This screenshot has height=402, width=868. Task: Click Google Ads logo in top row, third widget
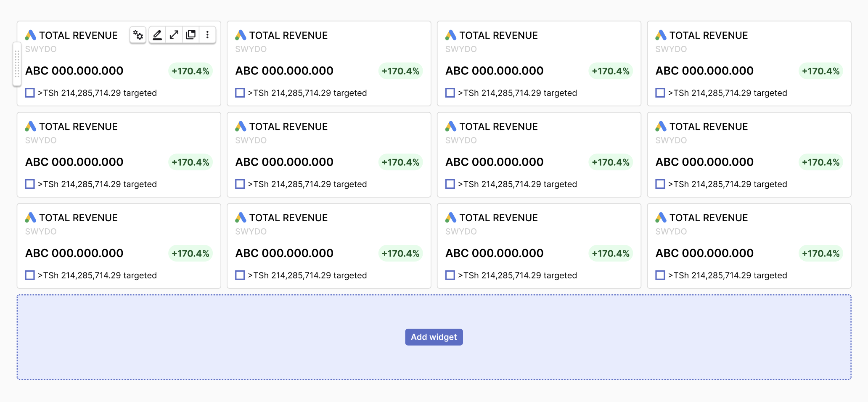click(451, 35)
